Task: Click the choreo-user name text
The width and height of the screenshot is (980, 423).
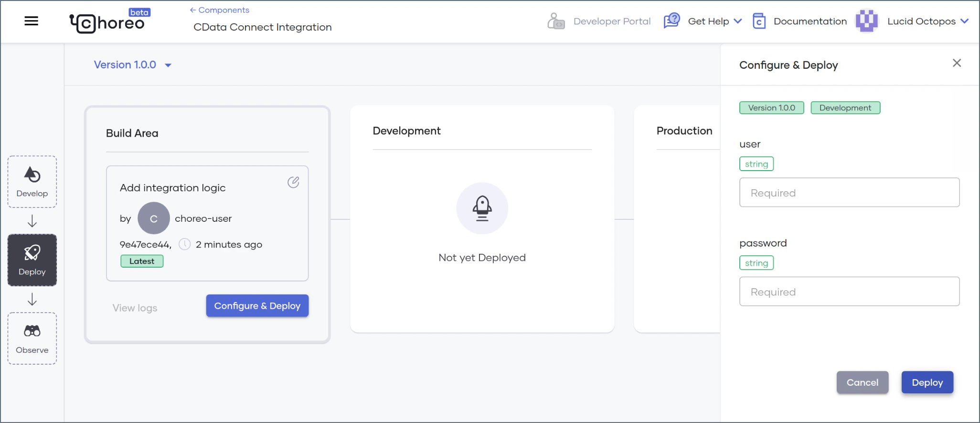Action: pyautogui.click(x=203, y=218)
